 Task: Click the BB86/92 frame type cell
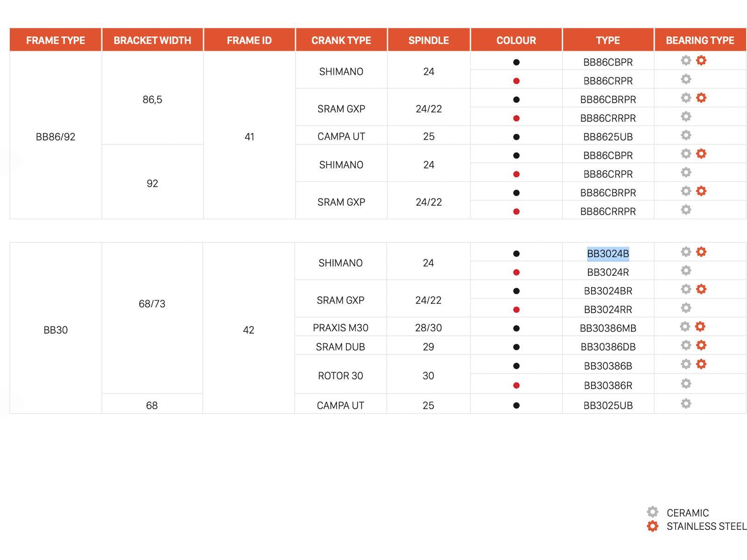56,137
